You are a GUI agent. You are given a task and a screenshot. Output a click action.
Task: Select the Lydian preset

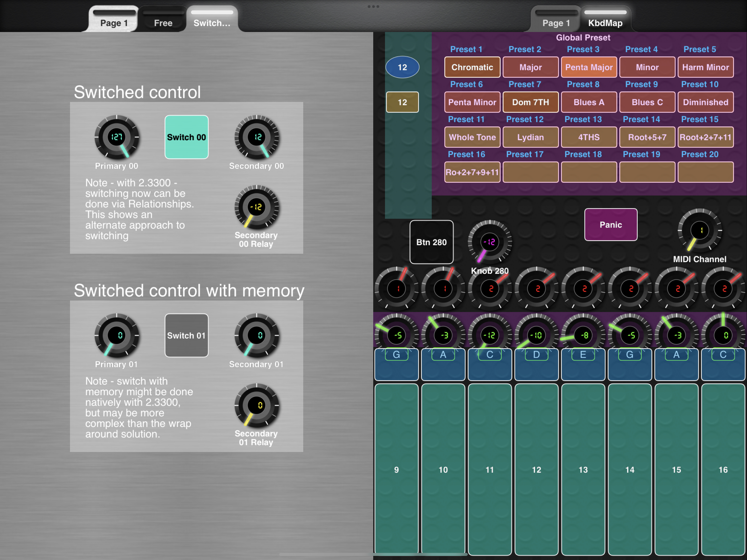530,137
